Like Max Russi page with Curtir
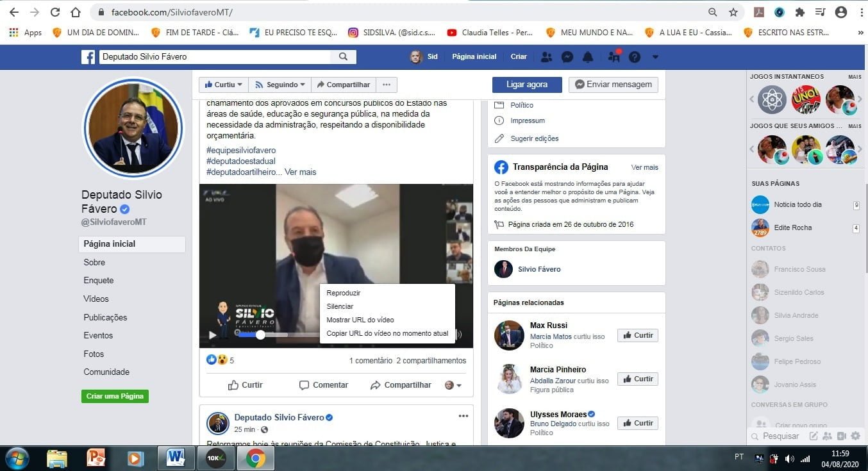868x471 pixels. coord(637,335)
